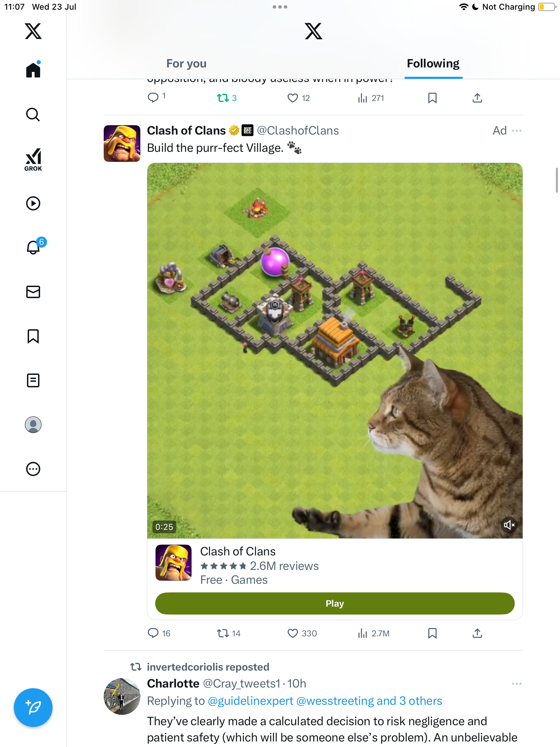560x747 pixels.
Task: Open the video play icon in sidebar
Action: 33,203
